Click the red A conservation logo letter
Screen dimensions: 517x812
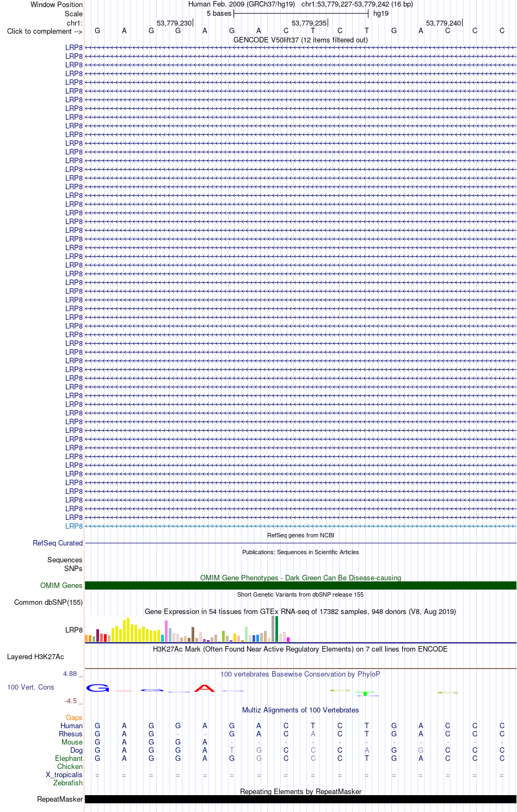click(x=205, y=689)
